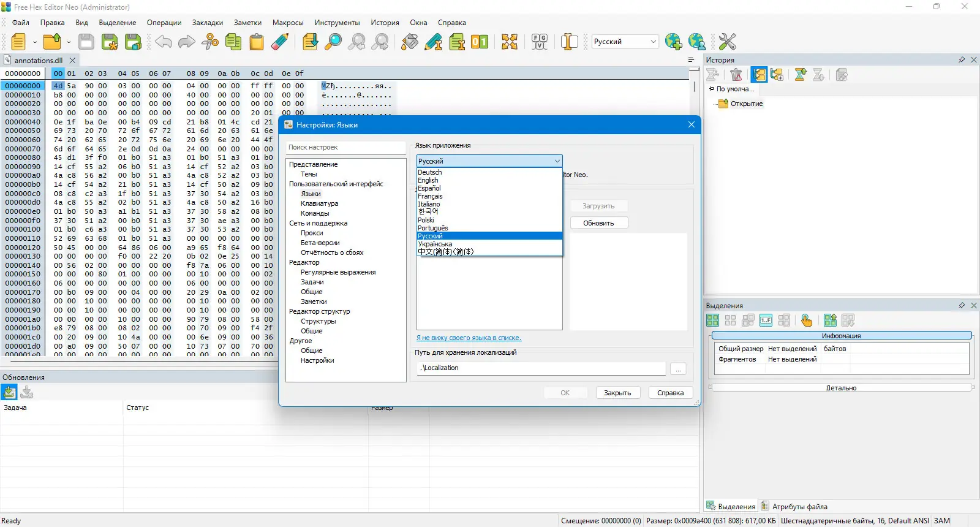Open the Правка menu
The height and width of the screenshot is (527, 980).
click(53, 23)
